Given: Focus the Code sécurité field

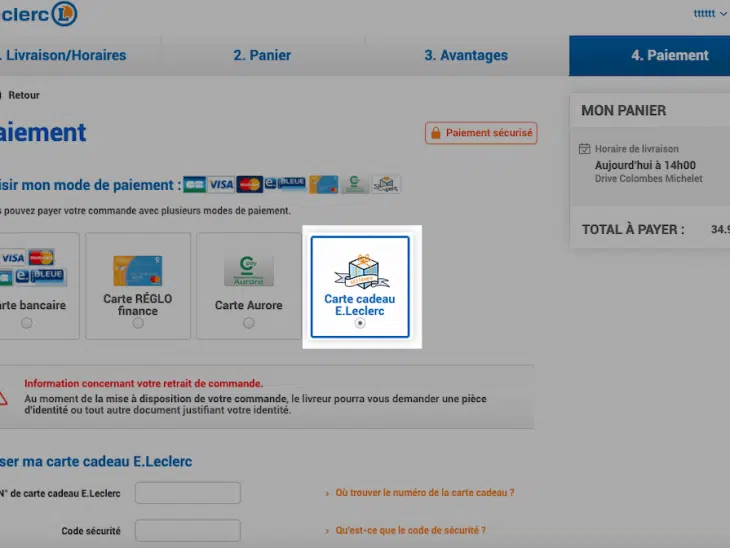Looking at the screenshot, I should point(188,530).
